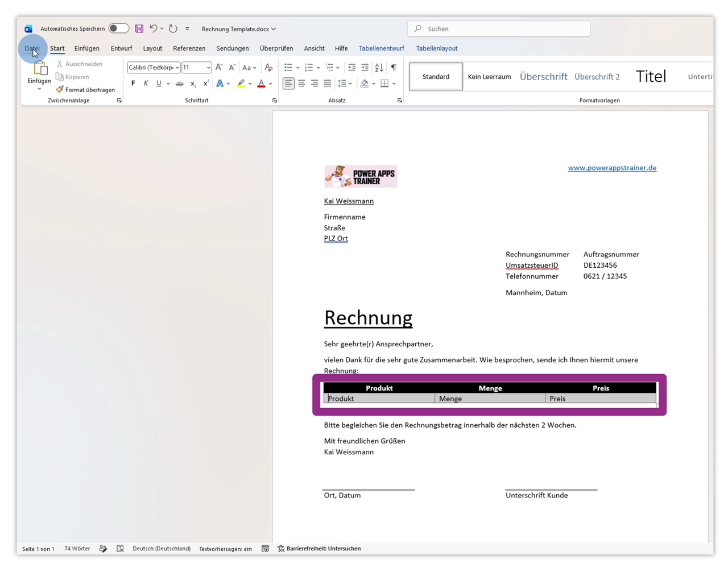This screenshot has width=728, height=564.
Task: Apply superscript formatting
Action: [206, 84]
